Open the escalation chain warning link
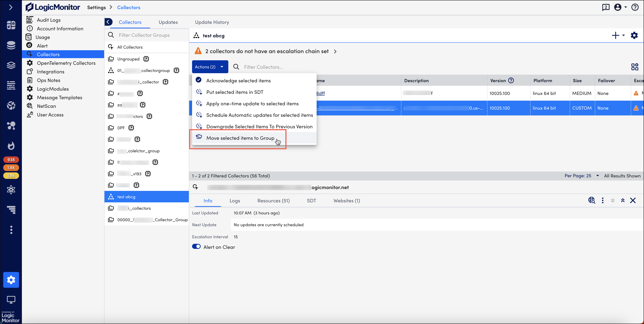The image size is (644, 324). tap(267, 51)
